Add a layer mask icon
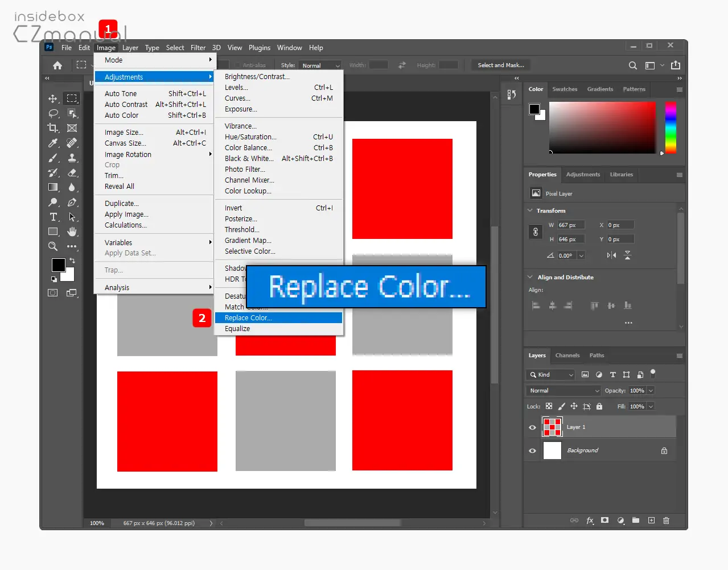Image resolution: width=728 pixels, height=570 pixels. point(605,521)
